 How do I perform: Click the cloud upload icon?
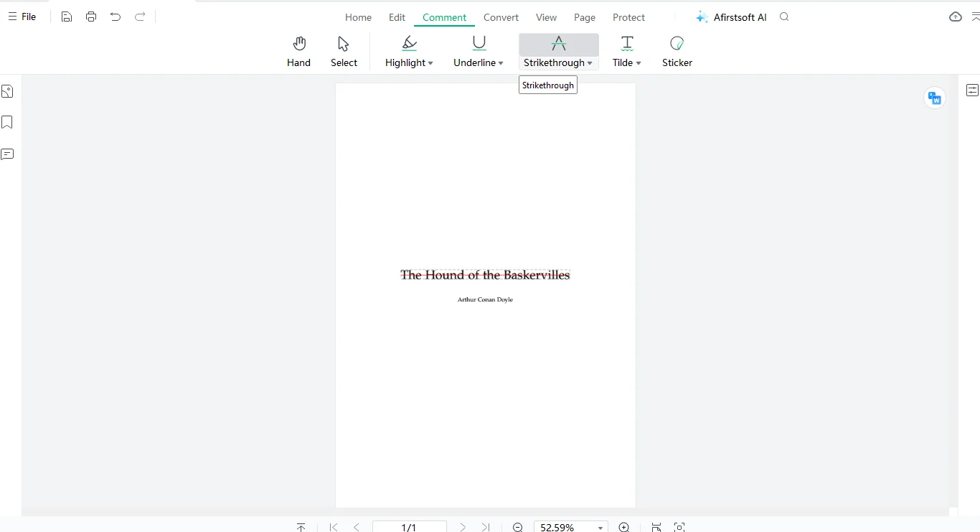(955, 17)
